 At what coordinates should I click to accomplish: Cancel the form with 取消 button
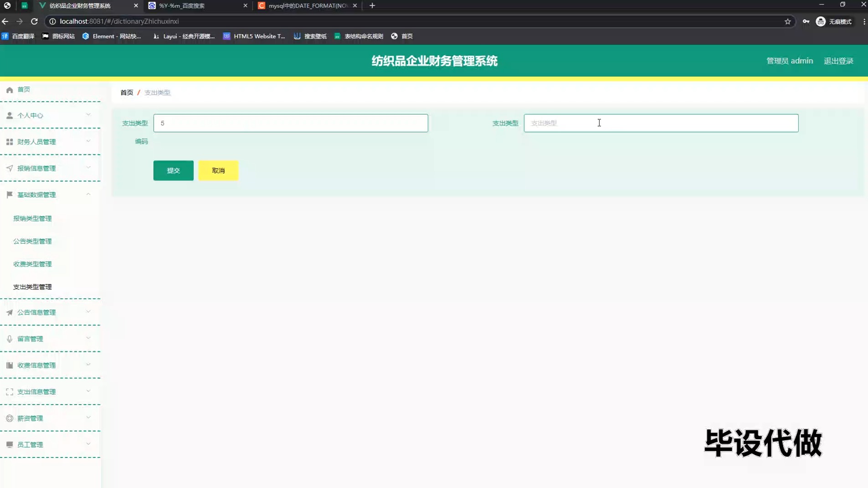click(218, 170)
